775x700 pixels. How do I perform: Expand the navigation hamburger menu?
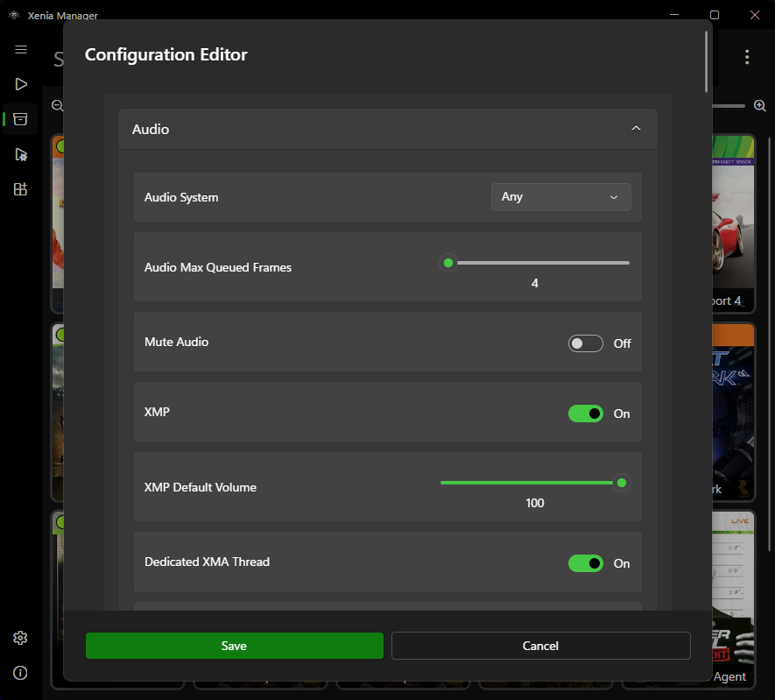click(20, 49)
